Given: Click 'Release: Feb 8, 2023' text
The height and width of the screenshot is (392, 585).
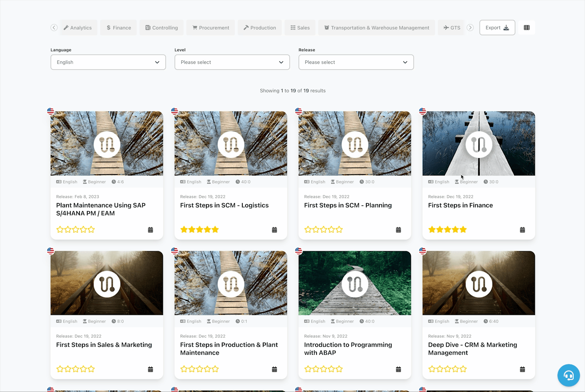Looking at the screenshot, I should (x=77, y=197).
